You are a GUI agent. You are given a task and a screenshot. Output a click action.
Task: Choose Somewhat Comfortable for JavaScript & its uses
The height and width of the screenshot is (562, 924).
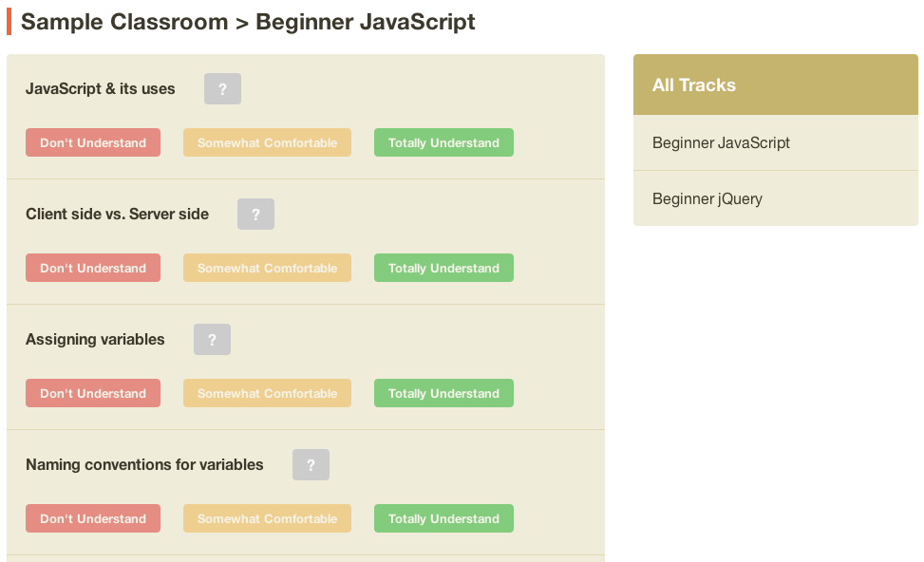[x=267, y=142]
